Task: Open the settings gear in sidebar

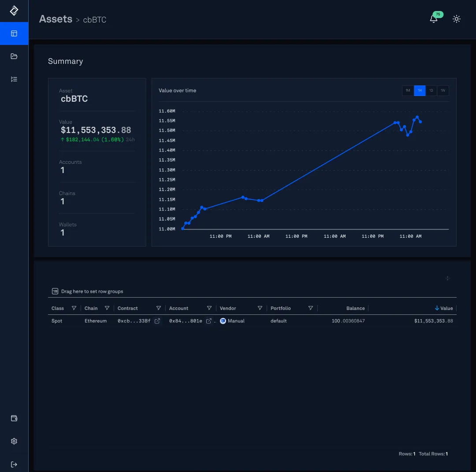Action: 14,441
